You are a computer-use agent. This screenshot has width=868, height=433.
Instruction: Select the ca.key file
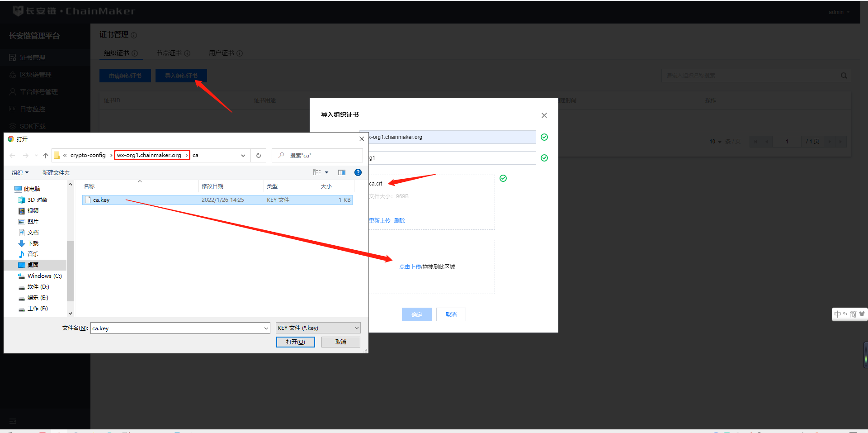217,200
